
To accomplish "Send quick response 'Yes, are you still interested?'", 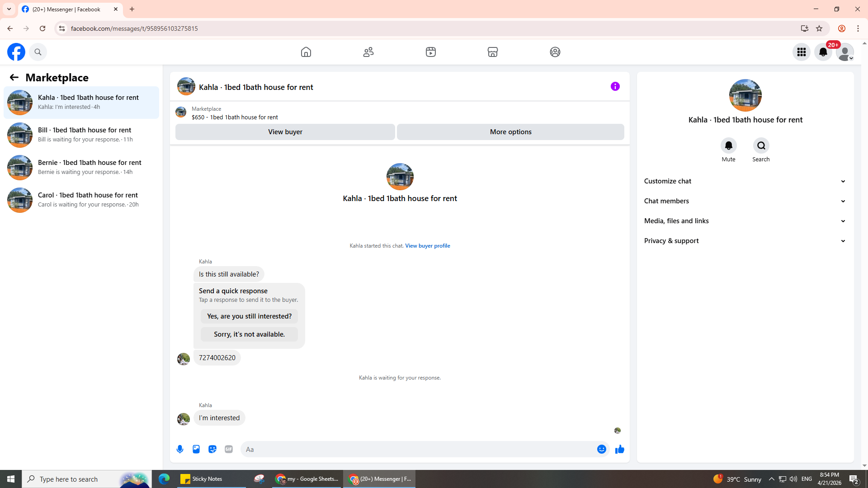I will [x=250, y=316].
